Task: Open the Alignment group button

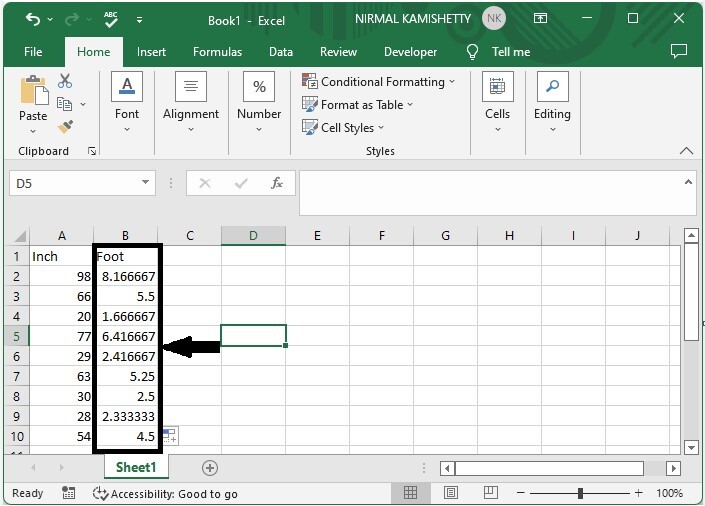Action: click(191, 102)
